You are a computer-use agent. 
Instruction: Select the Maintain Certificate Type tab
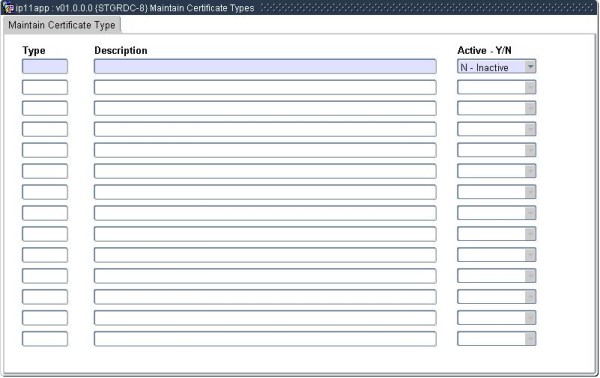62,25
